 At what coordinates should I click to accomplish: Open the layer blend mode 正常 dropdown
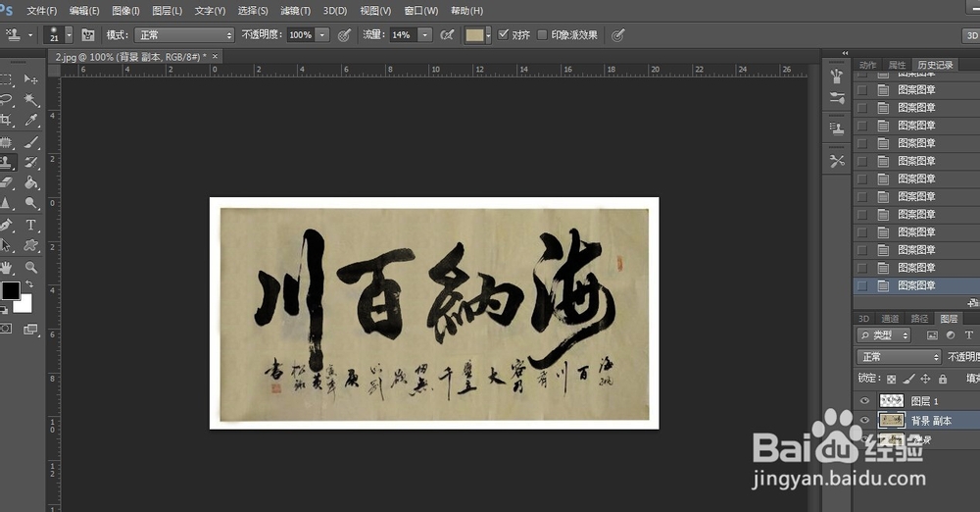pos(899,357)
